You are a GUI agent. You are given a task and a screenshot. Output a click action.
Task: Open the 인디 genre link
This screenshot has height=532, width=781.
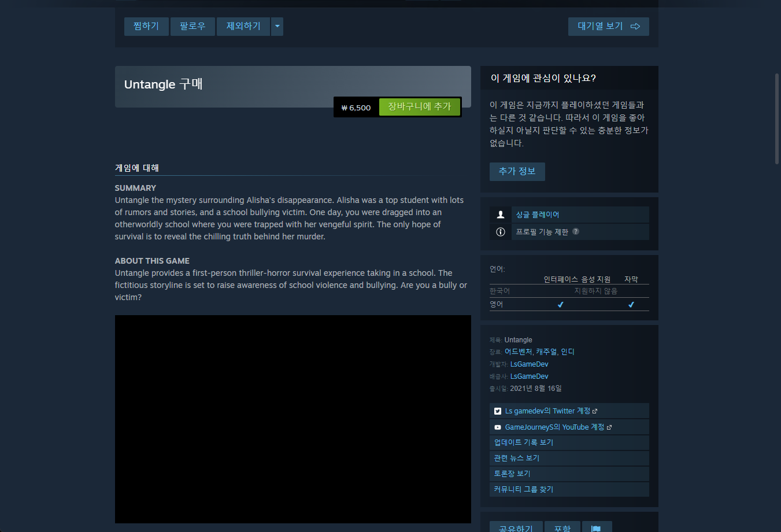568,352
